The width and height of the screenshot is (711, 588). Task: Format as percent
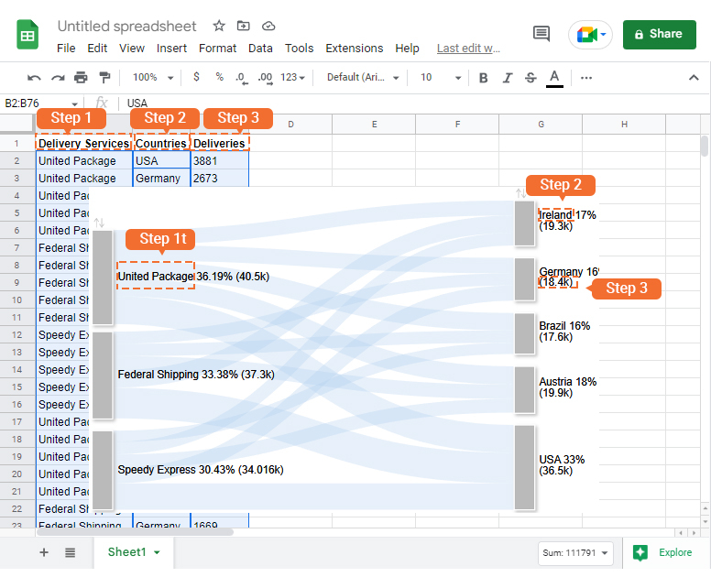(x=220, y=77)
